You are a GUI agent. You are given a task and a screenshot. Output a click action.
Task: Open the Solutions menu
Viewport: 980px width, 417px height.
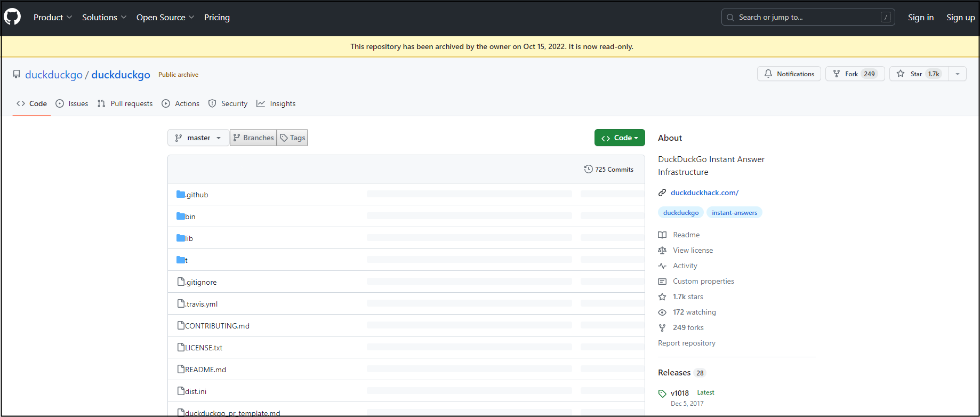click(104, 18)
